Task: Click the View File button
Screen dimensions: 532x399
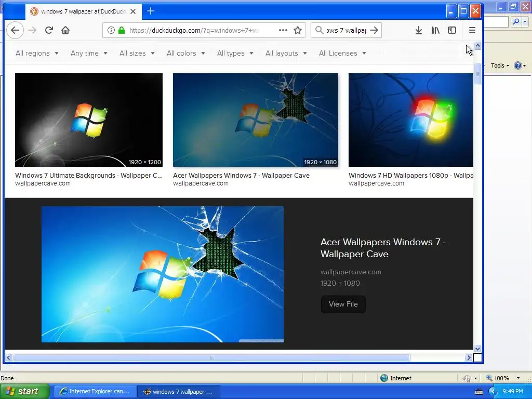Action: pyautogui.click(x=343, y=304)
